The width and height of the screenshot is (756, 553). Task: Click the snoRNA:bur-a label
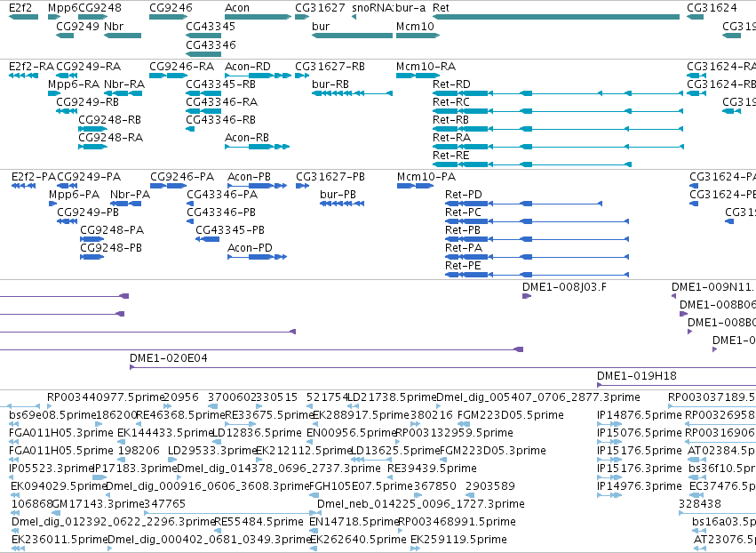coord(388,8)
